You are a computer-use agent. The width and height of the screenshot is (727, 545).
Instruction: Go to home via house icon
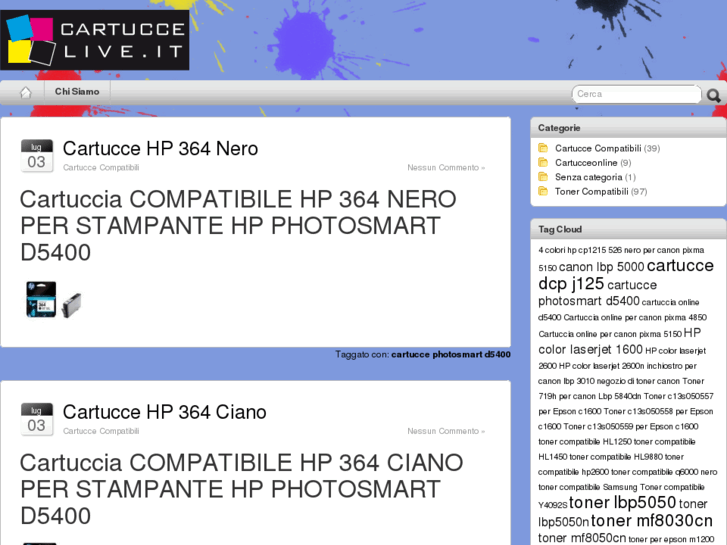coord(26,92)
